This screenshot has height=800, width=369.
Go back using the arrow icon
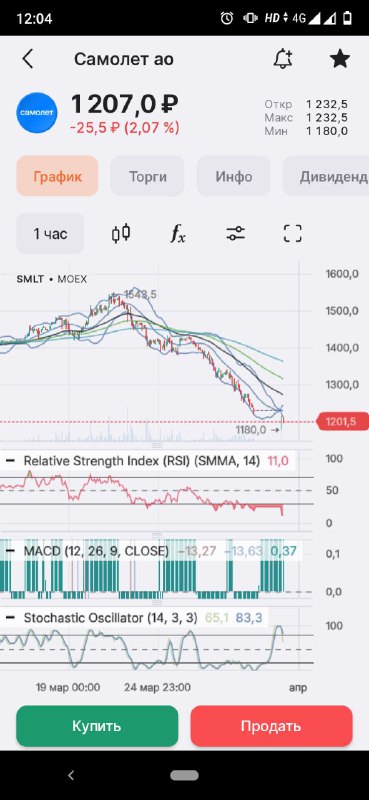point(28,59)
